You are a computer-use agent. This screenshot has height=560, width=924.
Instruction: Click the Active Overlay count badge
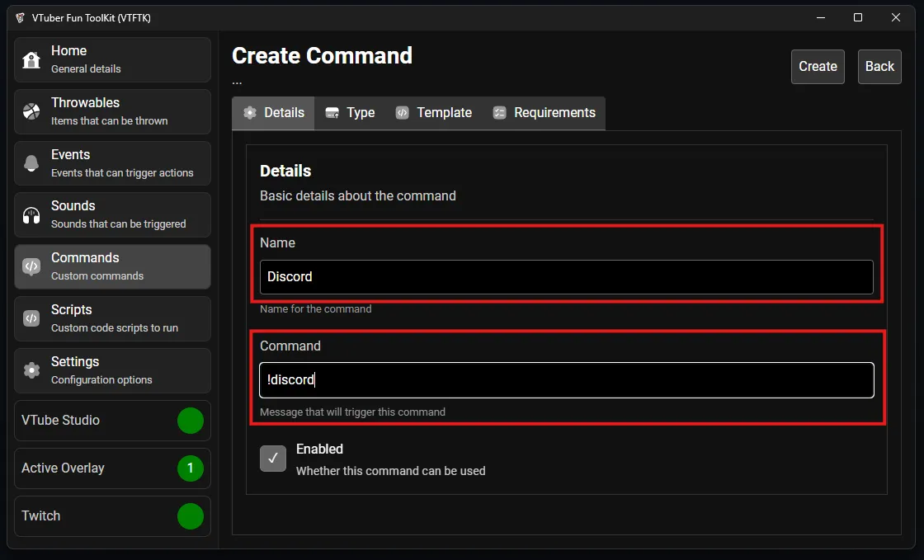pos(191,468)
